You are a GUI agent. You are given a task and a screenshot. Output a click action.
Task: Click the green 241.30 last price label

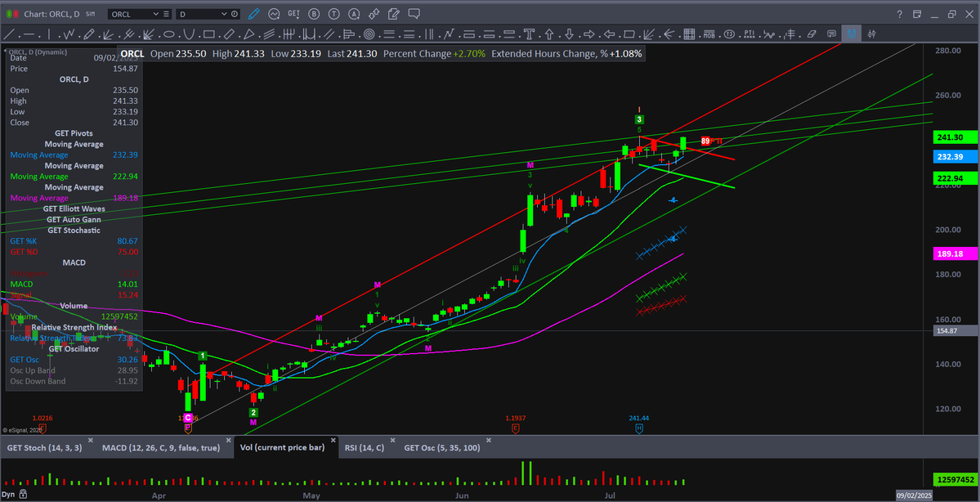[x=955, y=137]
